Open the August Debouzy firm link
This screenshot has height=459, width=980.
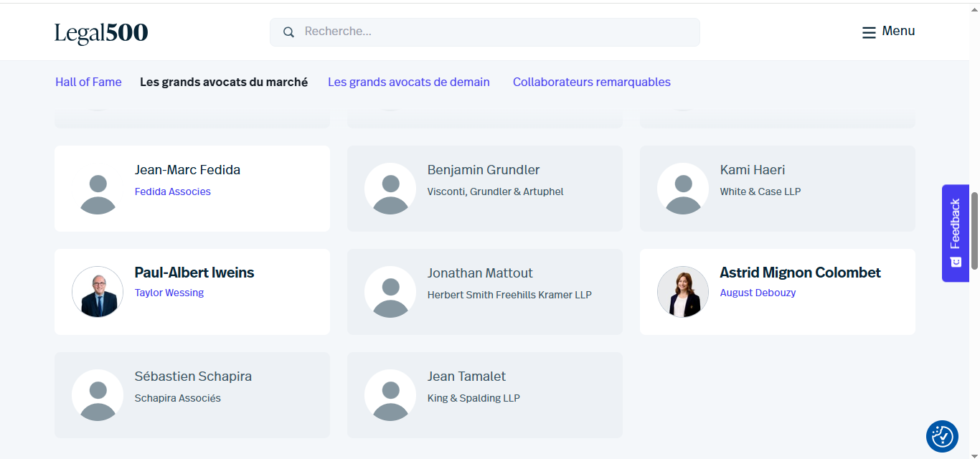[x=758, y=293]
